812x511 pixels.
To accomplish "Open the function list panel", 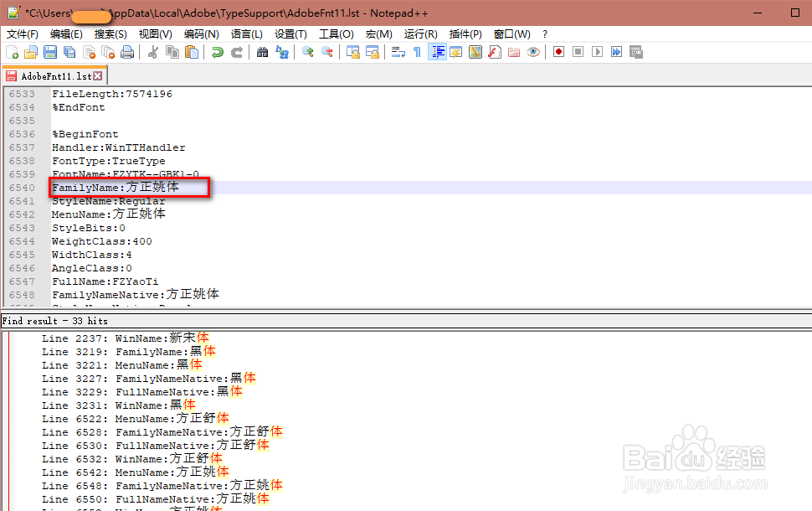I will click(495, 52).
